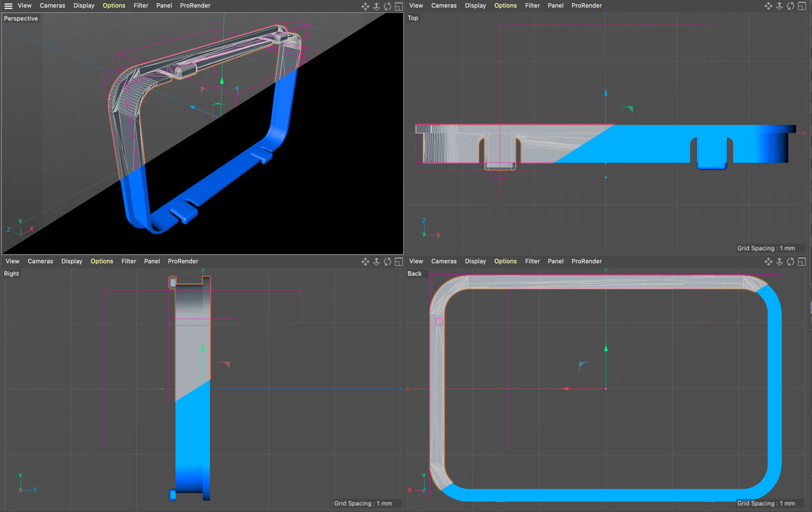Click the pan/move icon in Right viewport header
Viewport: 812px width, 512px height.
[x=365, y=261]
